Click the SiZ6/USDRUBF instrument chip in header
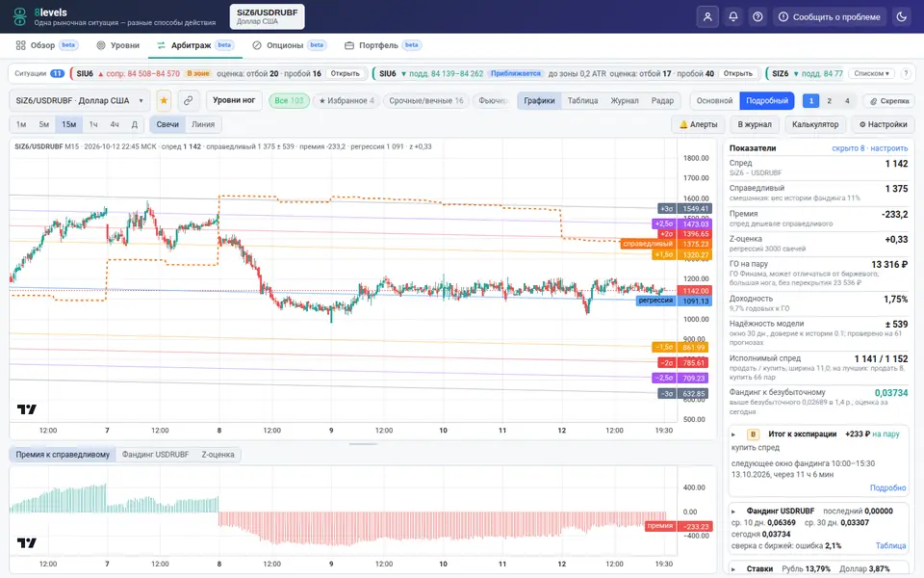This screenshot has width=924, height=578. click(267, 16)
